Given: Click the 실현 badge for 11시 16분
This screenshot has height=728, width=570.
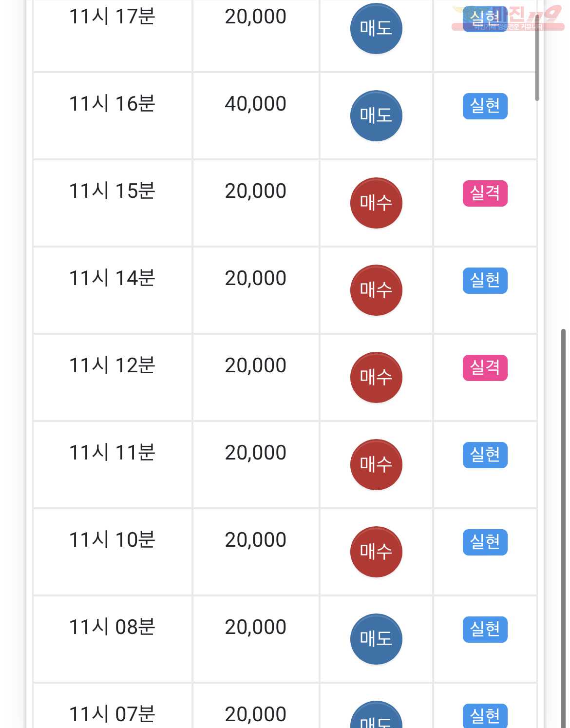Looking at the screenshot, I should [485, 106].
